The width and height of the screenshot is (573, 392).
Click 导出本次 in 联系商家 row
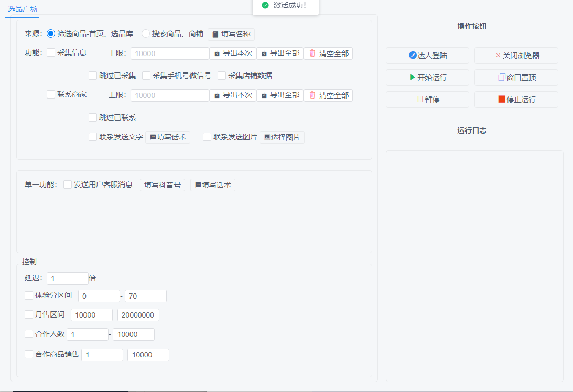tap(232, 95)
